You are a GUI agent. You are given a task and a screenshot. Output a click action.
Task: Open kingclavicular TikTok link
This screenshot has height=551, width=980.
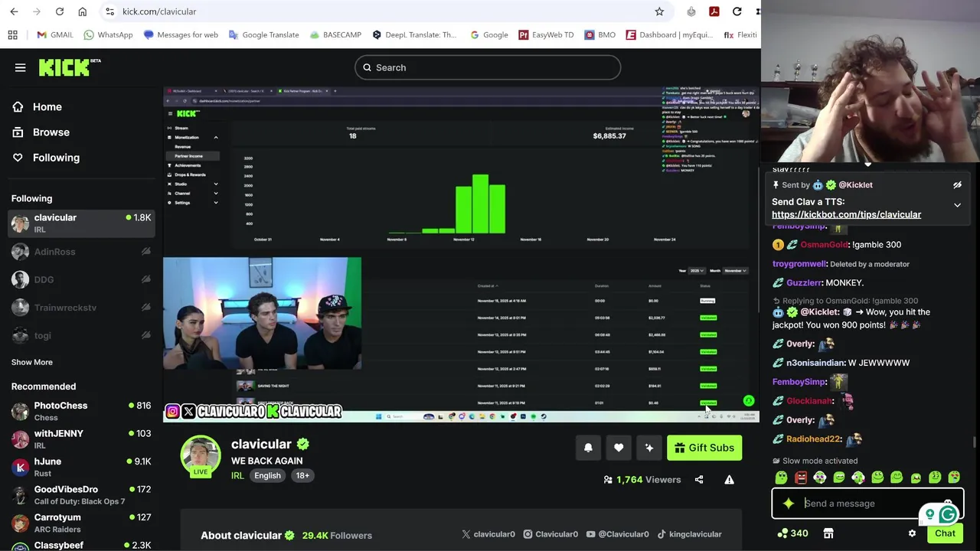click(689, 534)
